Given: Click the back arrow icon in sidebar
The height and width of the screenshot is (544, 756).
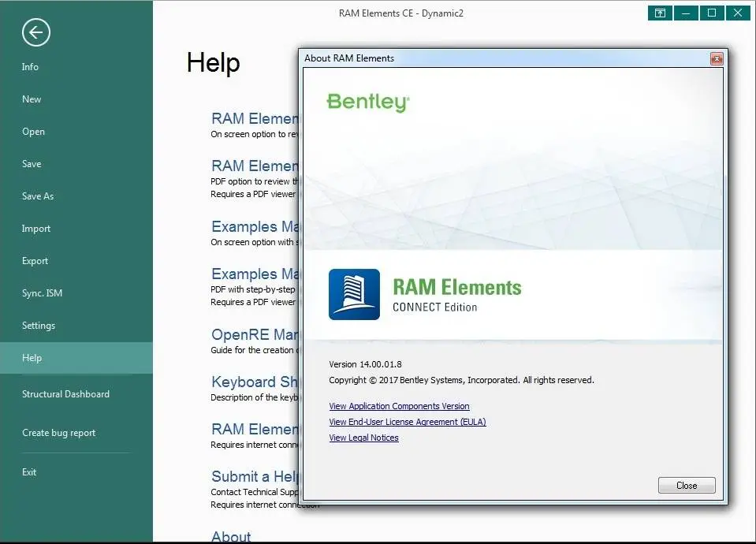Looking at the screenshot, I should point(35,33).
